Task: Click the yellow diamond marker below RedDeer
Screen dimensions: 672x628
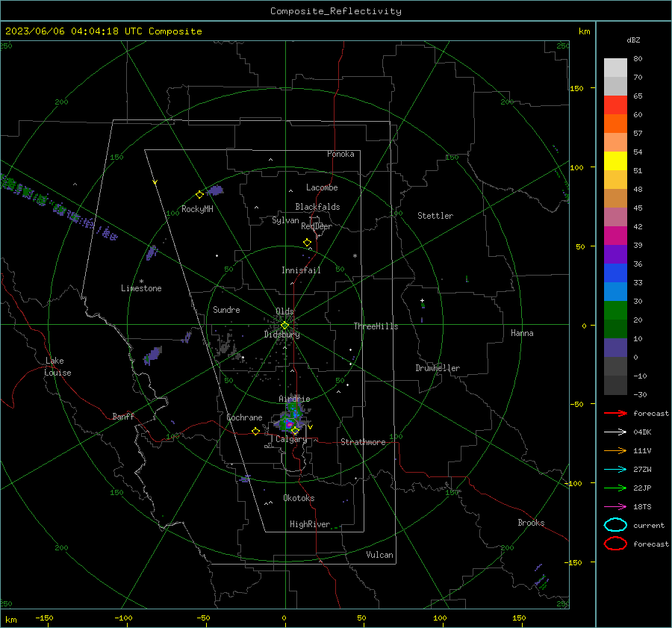Action: [x=307, y=243]
